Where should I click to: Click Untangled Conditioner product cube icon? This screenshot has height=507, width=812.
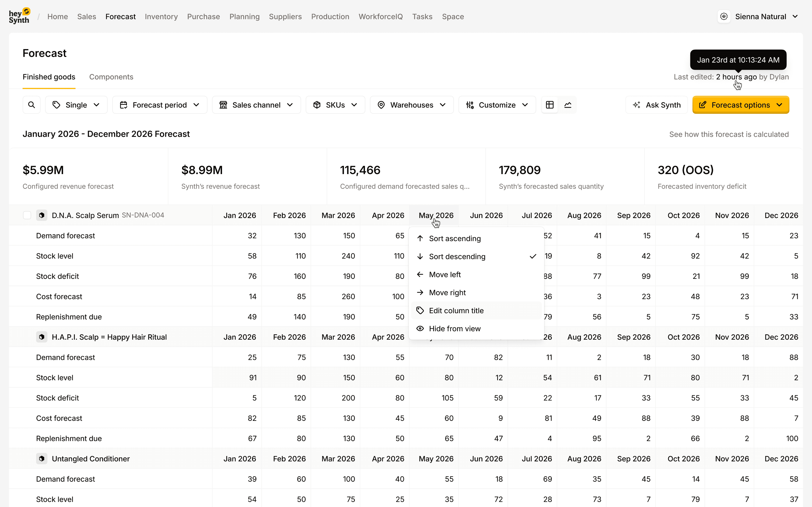42,459
